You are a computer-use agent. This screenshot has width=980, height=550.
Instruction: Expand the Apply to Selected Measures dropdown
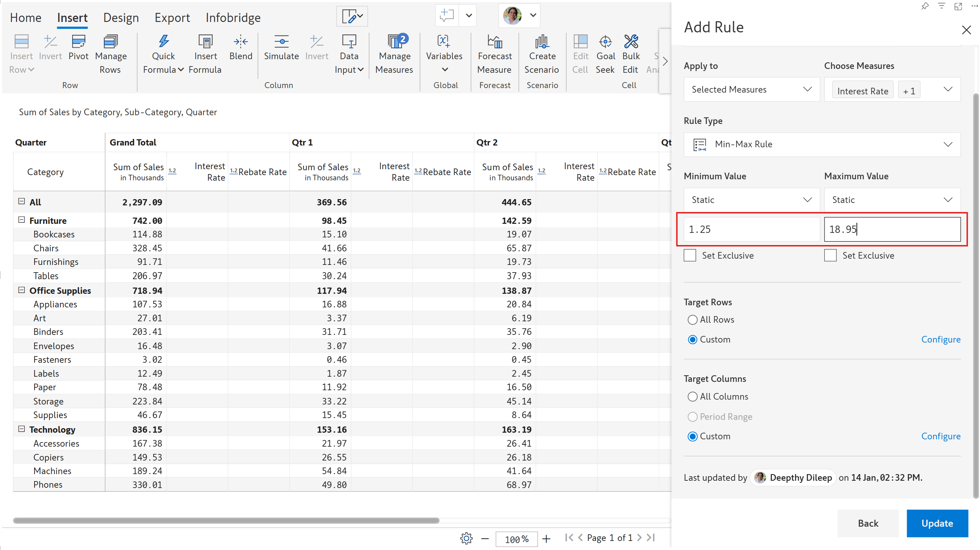click(751, 89)
